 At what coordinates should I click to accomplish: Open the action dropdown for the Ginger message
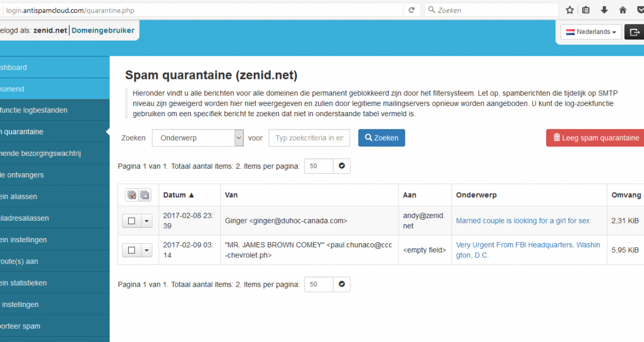point(147,221)
